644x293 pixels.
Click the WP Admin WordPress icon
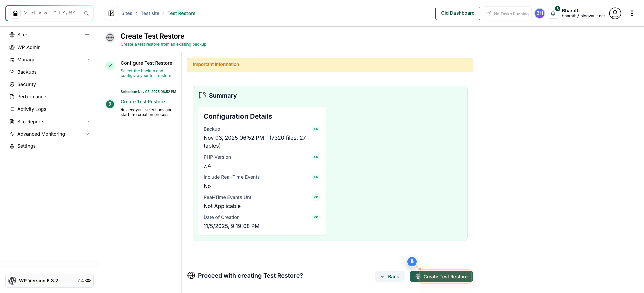point(12,47)
